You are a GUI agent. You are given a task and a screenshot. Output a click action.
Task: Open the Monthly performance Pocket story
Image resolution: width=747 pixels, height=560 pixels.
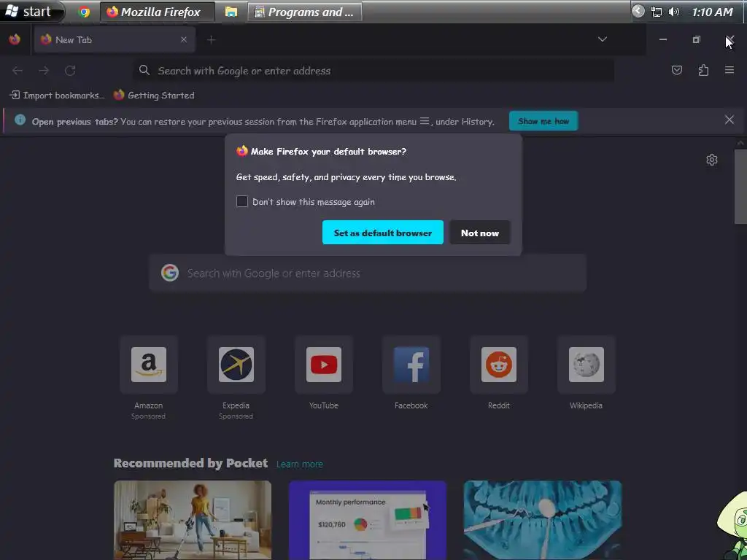[368, 520]
